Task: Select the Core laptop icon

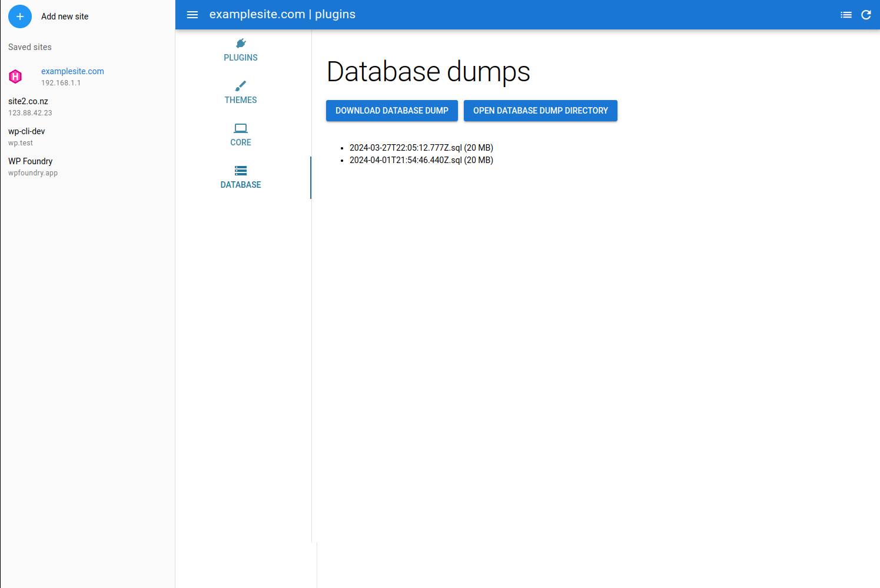Action: tap(241, 128)
